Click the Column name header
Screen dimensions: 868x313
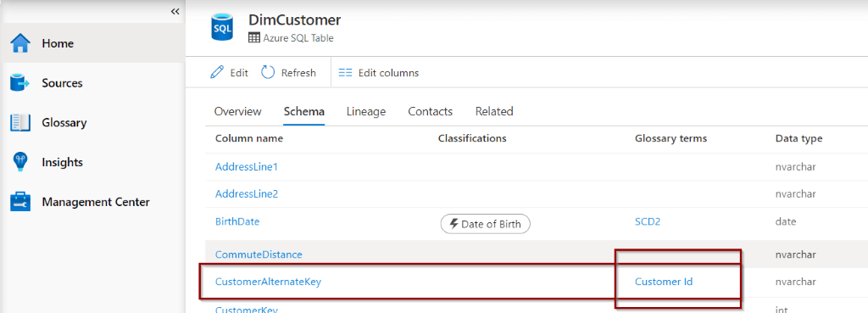coord(249,138)
